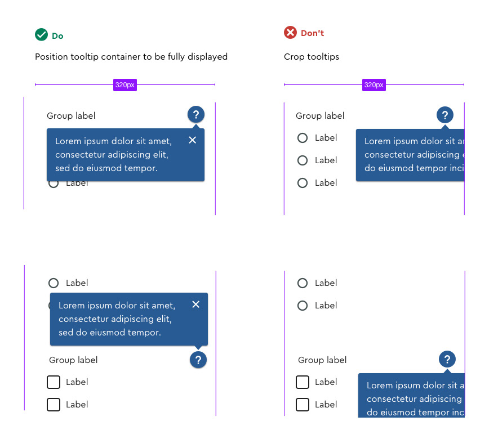Click the green Do checkmark icon
This screenshot has height=448, width=498.
tap(41, 34)
